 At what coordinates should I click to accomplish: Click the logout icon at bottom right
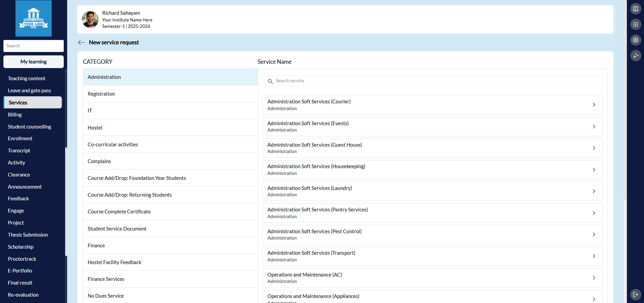click(635, 294)
